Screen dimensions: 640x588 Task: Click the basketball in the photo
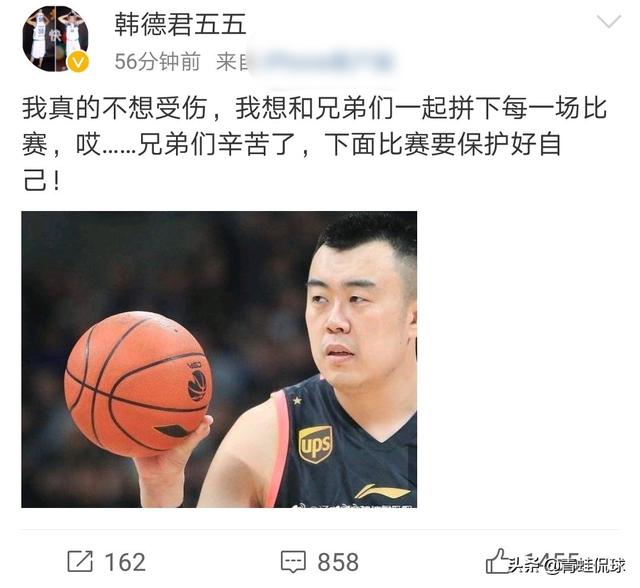pyautogui.click(x=138, y=384)
